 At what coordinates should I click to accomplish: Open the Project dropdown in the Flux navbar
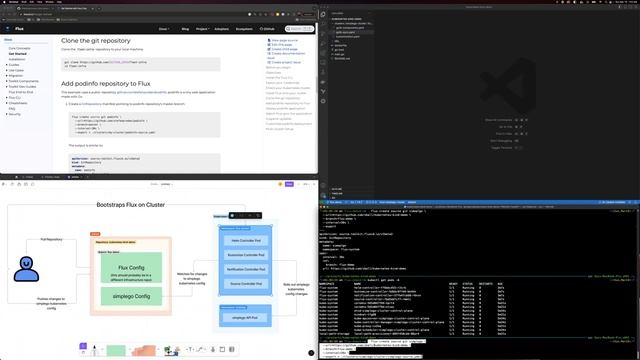[x=202, y=29]
